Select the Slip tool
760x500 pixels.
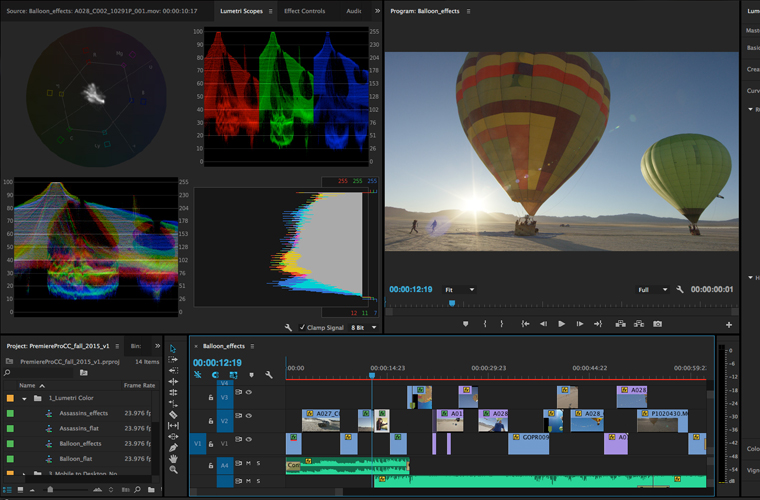(x=173, y=425)
